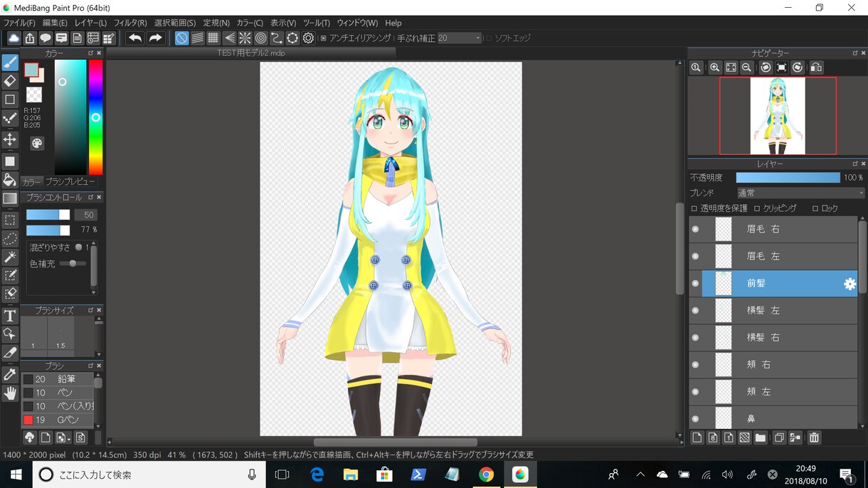Open the ファイル(F) menu
Viewport: 868px width, 488px height.
click(19, 23)
